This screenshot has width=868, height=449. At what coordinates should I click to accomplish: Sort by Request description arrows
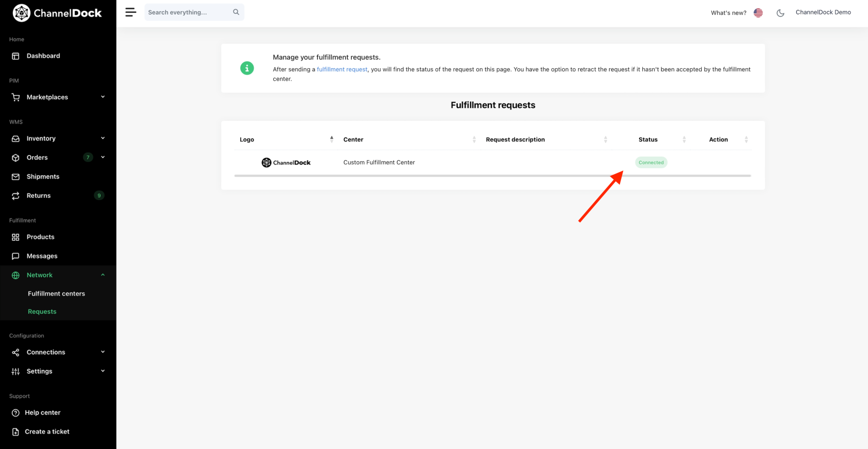click(606, 140)
